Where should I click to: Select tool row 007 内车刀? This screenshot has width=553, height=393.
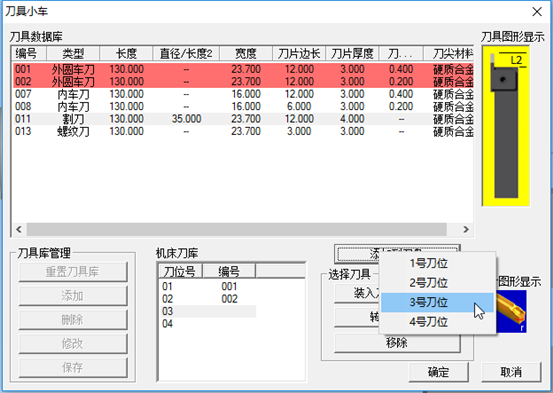tap(243, 94)
